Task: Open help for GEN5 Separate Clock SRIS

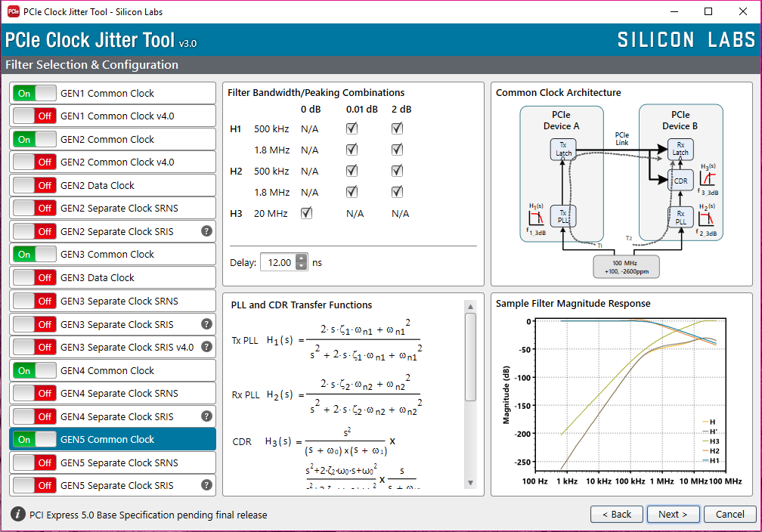Action: 206,485
